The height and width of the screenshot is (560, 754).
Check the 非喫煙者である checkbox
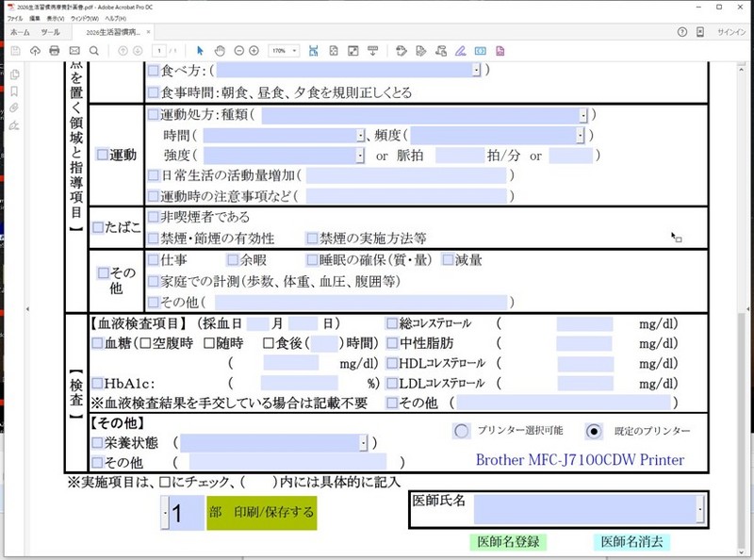pos(154,217)
